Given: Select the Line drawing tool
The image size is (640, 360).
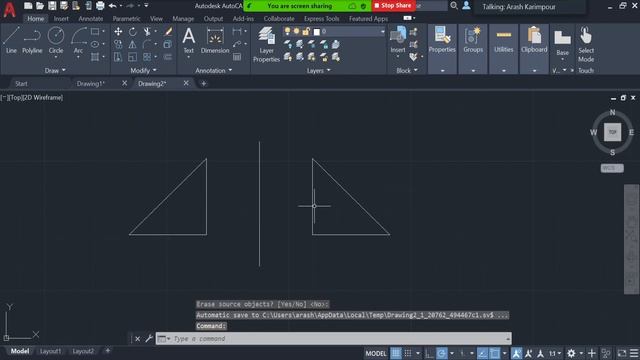Looking at the screenshot, I should tap(11, 40).
